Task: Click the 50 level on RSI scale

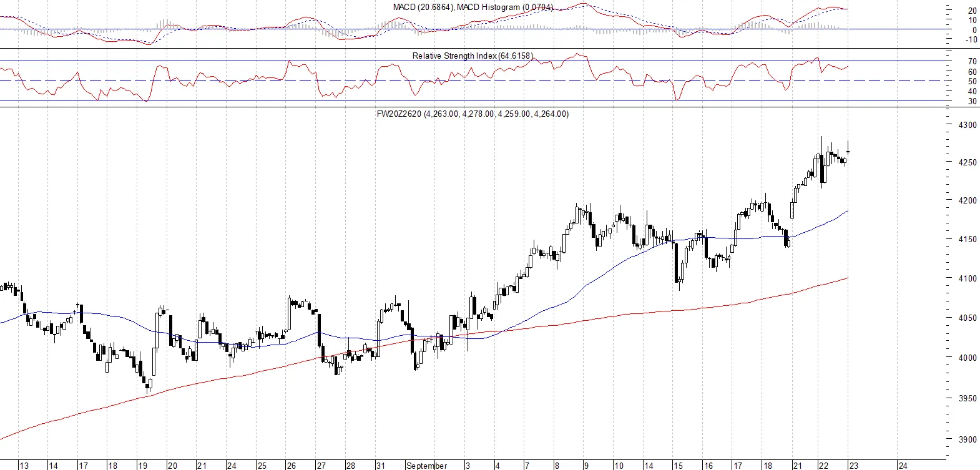Action: (973, 81)
